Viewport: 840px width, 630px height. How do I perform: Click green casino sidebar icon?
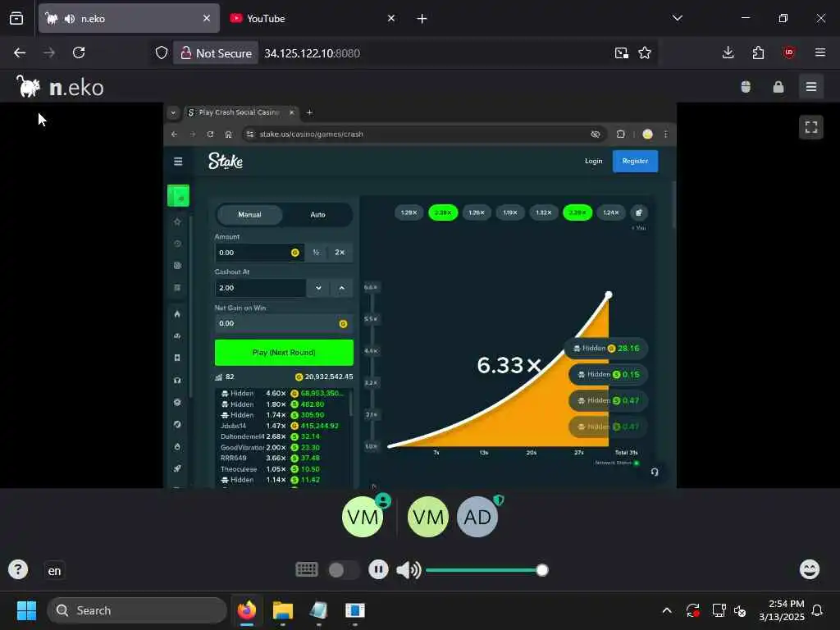point(178,195)
